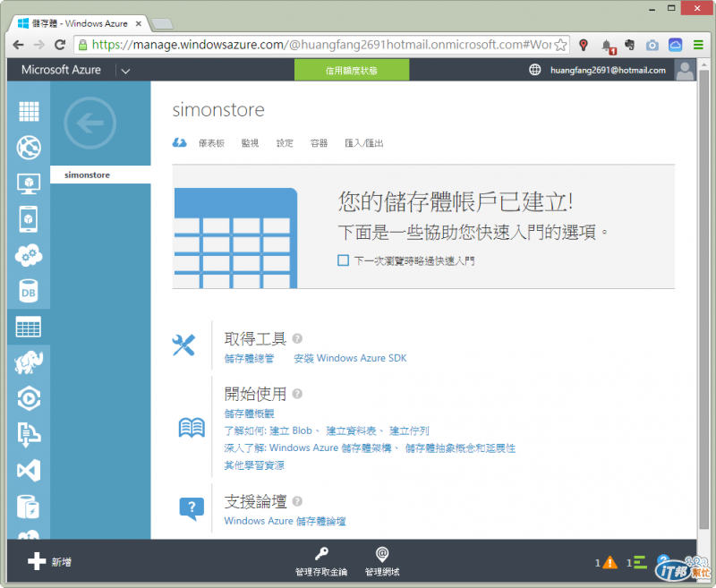Viewport: 716px width, 588px height.
Task: Bookmark page with the star icon
Action: click(560, 45)
